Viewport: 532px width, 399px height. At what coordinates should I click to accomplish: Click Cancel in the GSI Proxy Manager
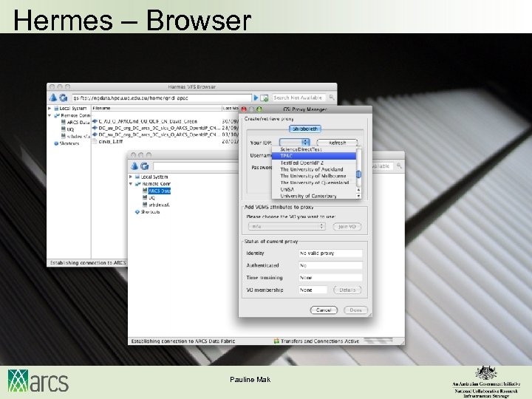coord(324,310)
